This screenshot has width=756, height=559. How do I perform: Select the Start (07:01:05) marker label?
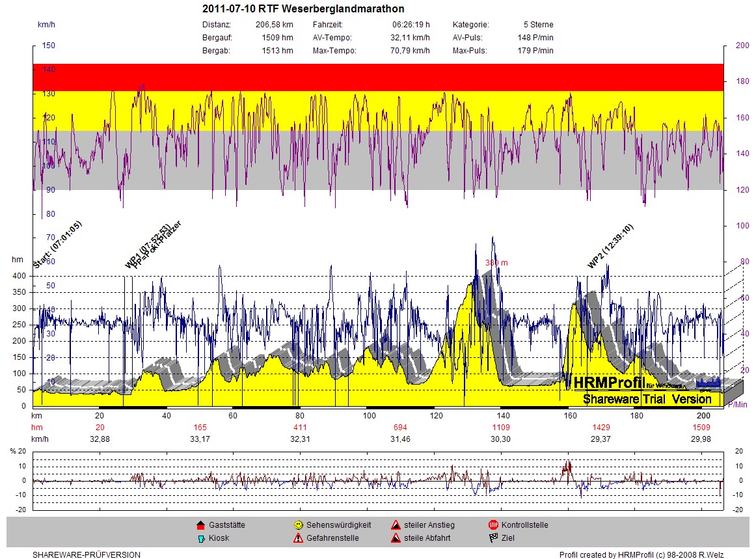(x=57, y=245)
